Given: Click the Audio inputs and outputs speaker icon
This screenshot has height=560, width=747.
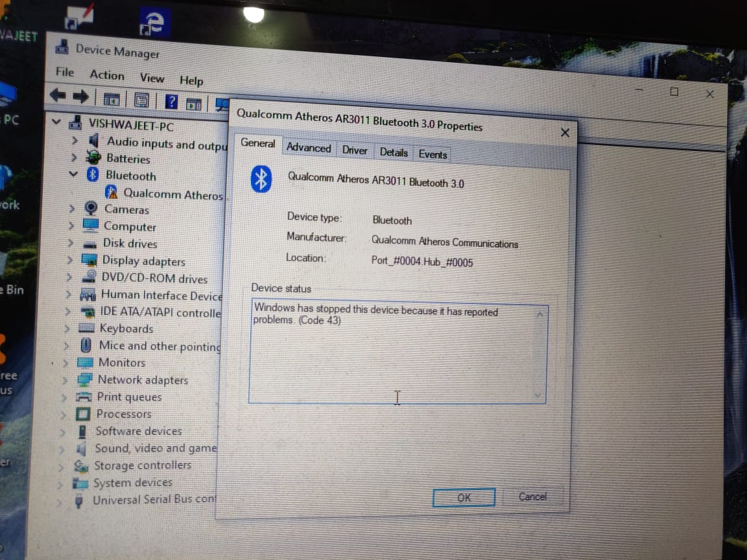Looking at the screenshot, I should point(93,140).
